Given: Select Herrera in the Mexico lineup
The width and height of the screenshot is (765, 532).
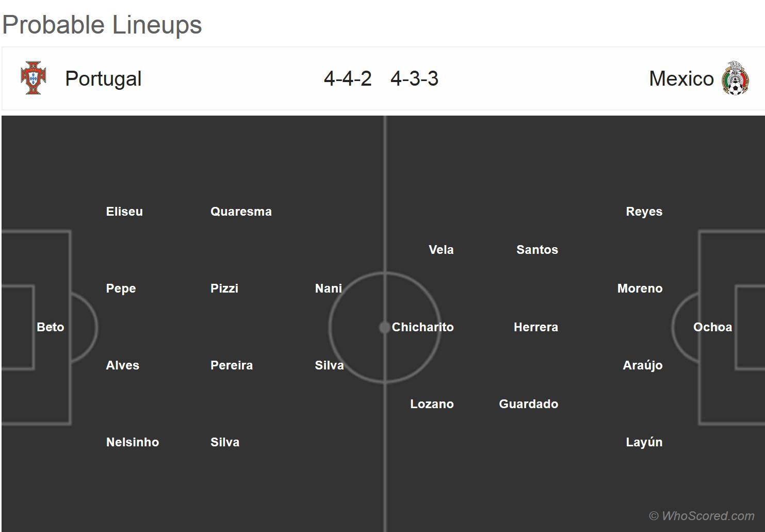Looking at the screenshot, I should (x=535, y=327).
